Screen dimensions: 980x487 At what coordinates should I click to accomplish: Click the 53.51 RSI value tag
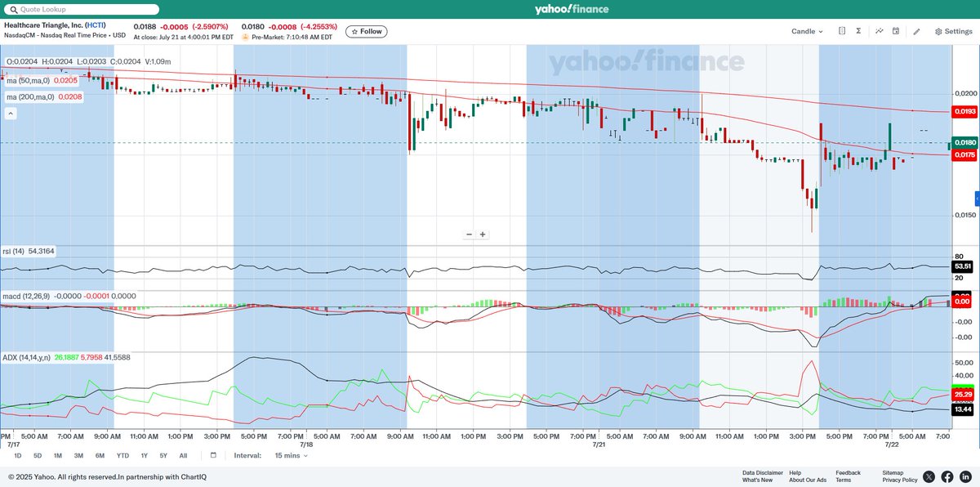pyautogui.click(x=964, y=266)
